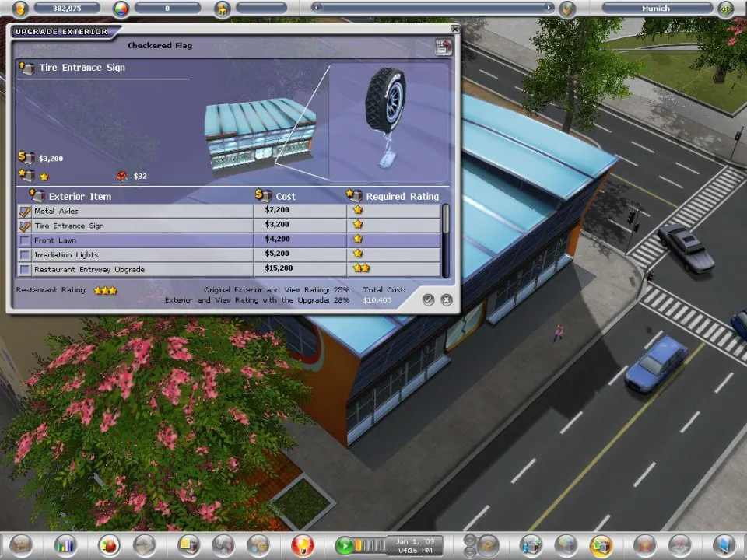
Task: Enable the Irradiation Lights upgrade
Action: [x=25, y=255]
